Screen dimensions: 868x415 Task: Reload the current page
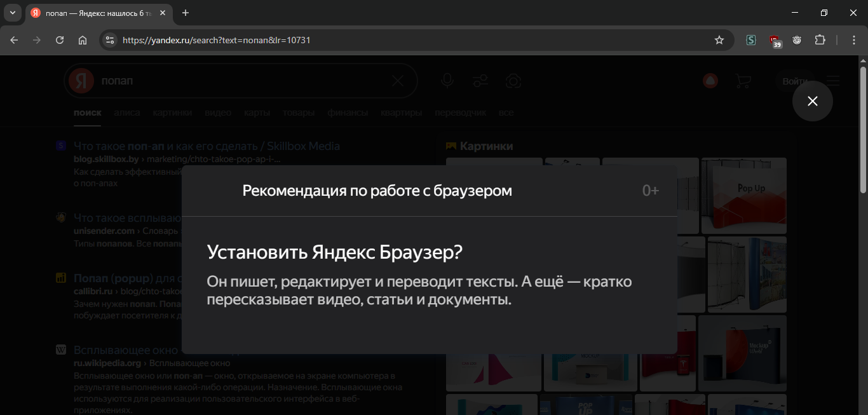(x=60, y=40)
